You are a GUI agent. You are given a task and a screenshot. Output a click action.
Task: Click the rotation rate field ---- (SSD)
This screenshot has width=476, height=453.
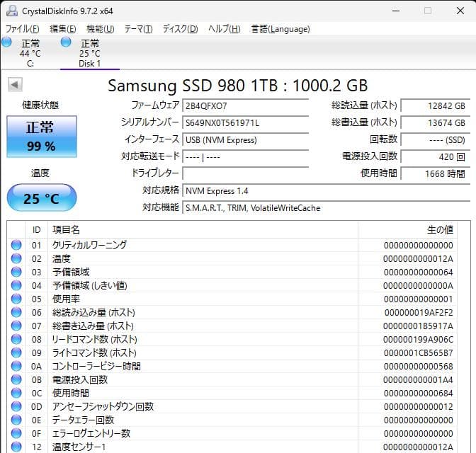click(436, 140)
